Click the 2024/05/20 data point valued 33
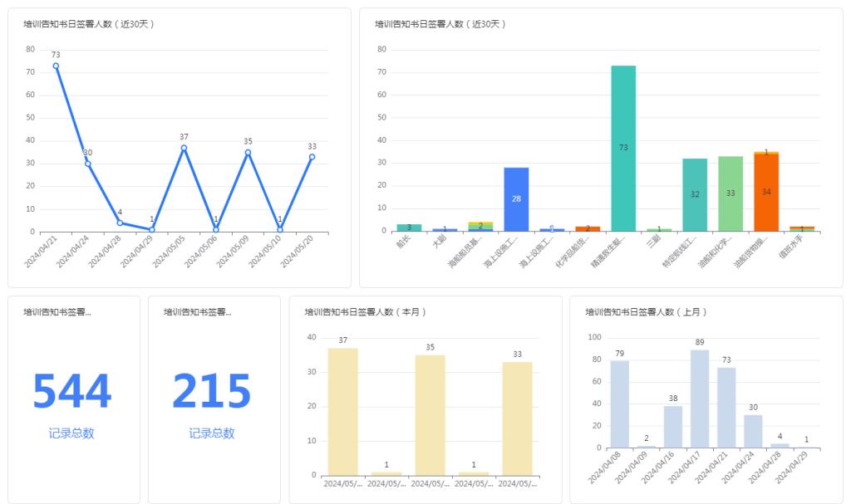 coord(312,157)
